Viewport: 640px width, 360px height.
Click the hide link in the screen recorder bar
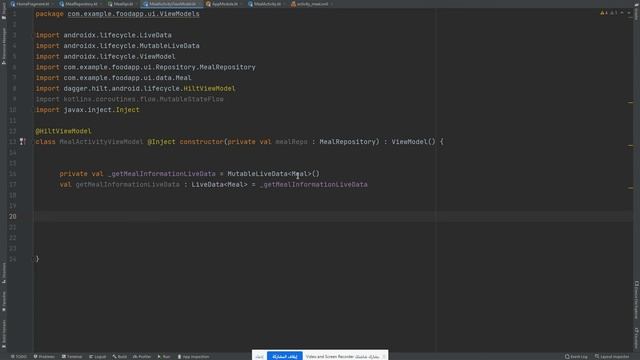click(x=259, y=357)
